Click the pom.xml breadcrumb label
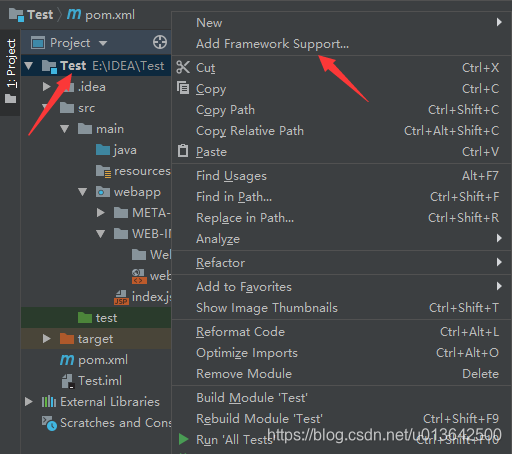This screenshot has height=454, width=512. click(110, 15)
